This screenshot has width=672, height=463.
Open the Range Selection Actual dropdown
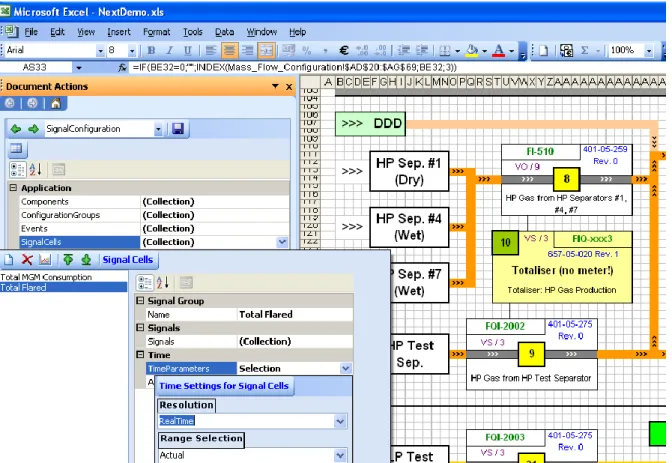340,455
